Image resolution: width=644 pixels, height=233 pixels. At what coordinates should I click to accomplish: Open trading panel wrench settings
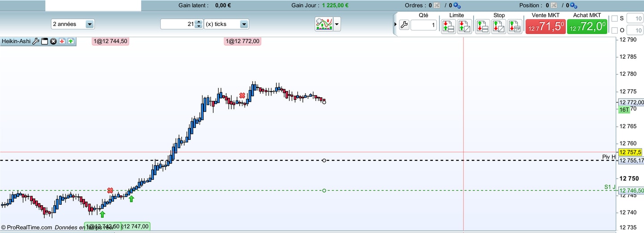click(404, 25)
